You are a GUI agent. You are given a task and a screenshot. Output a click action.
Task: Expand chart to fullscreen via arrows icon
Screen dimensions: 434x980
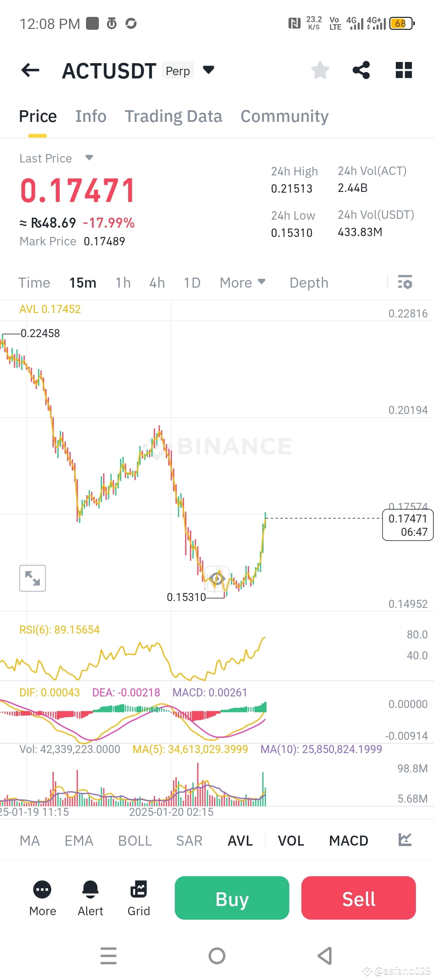click(32, 578)
